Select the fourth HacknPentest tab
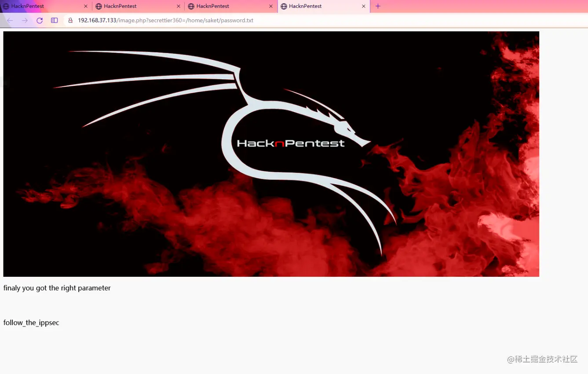 tap(324, 6)
